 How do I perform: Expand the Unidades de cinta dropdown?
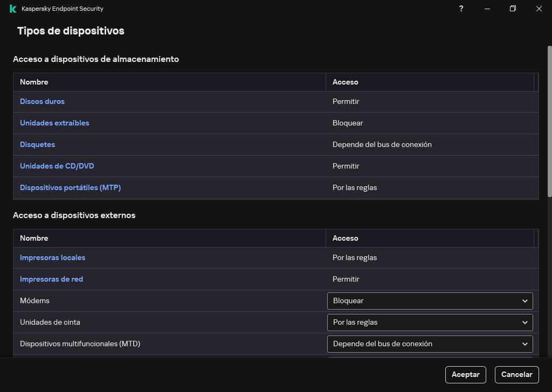(x=429, y=322)
